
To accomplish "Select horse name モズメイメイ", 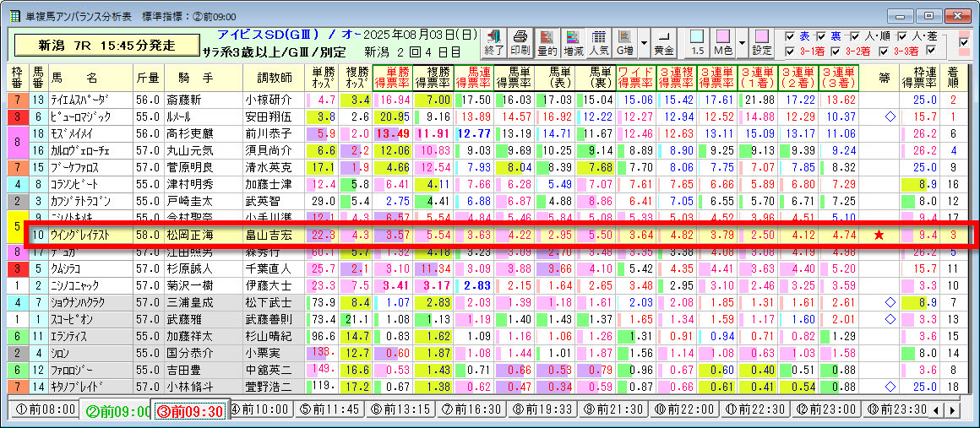I will (73, 133).
